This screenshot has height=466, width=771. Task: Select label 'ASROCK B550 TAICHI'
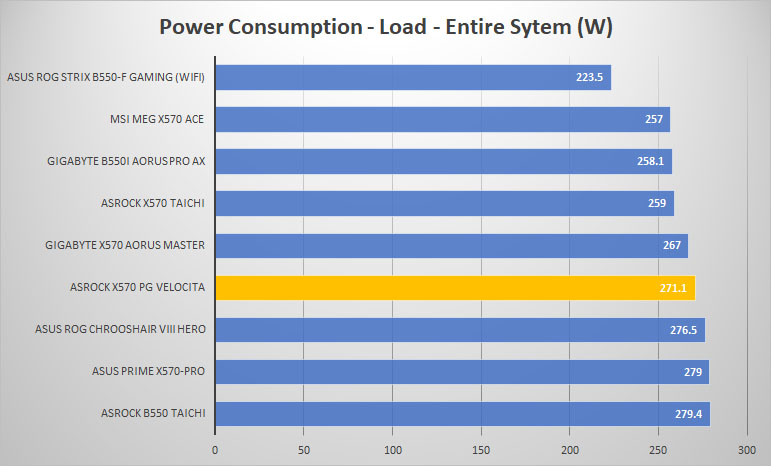click(153, 413)
